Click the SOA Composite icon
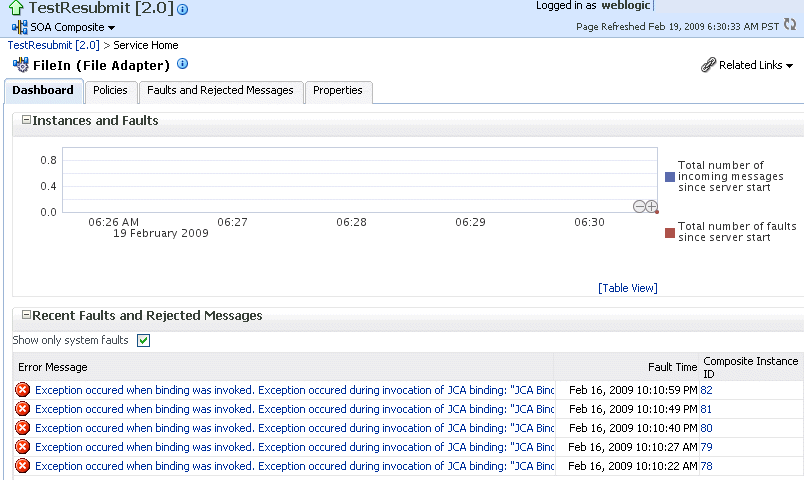The image size is (804, 480). 19,27
